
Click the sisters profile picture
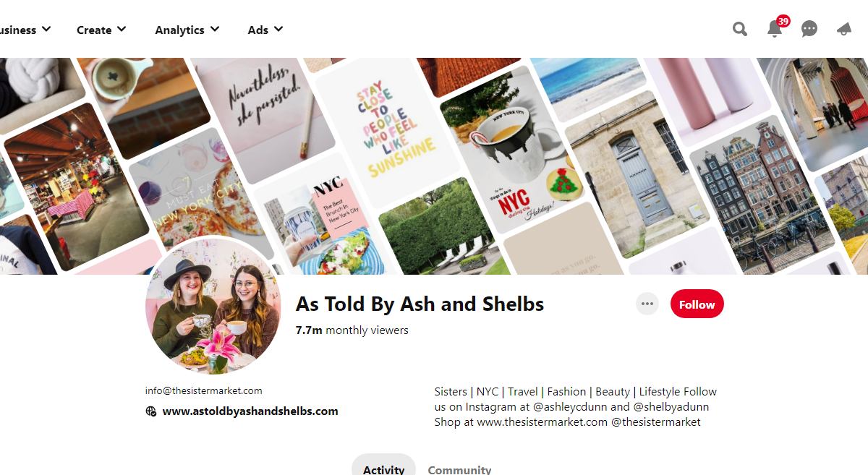coord(213,307)
